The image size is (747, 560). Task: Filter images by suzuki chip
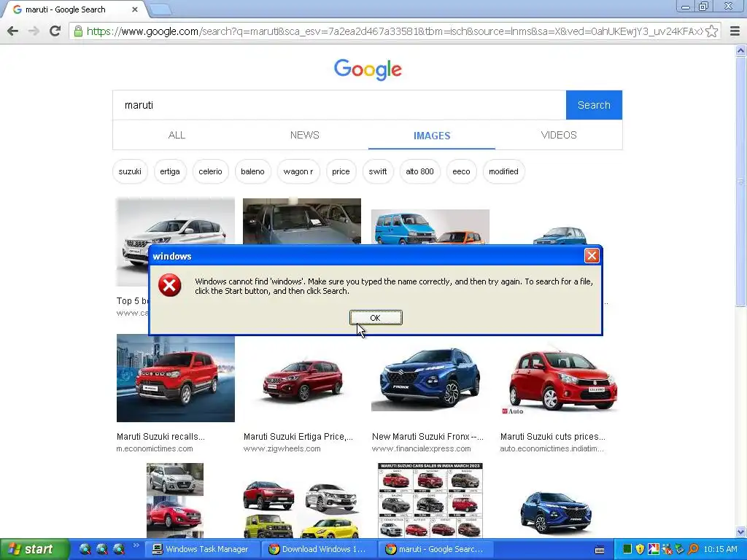click(x=130, y=171)
